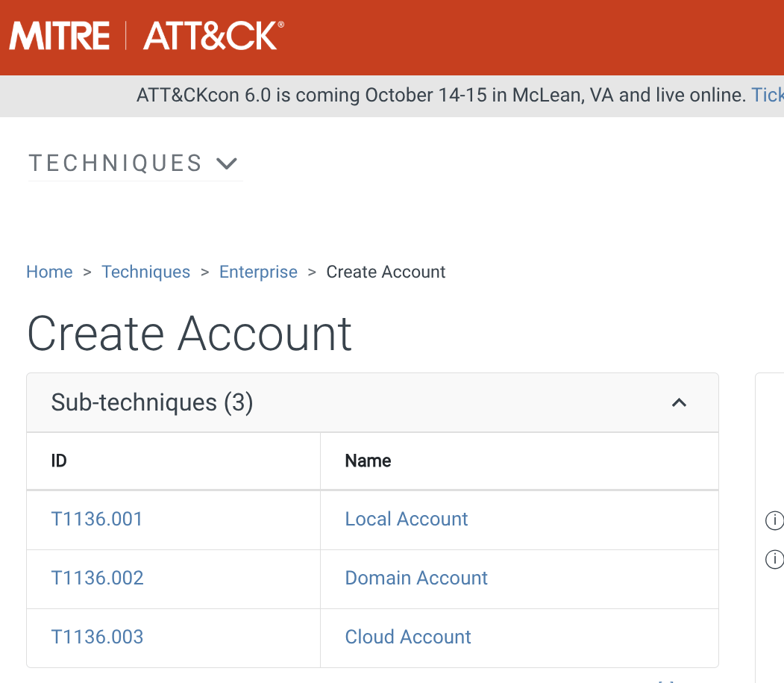Open sub-technique ID T1136.002
The image size is (784, 683).
(x=98, y=578)
